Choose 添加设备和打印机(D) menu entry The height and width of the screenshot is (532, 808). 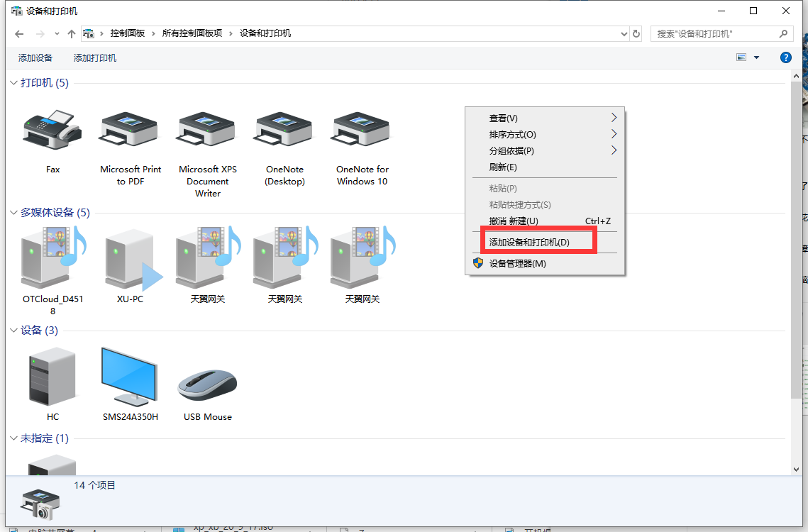tap(545, 243)
